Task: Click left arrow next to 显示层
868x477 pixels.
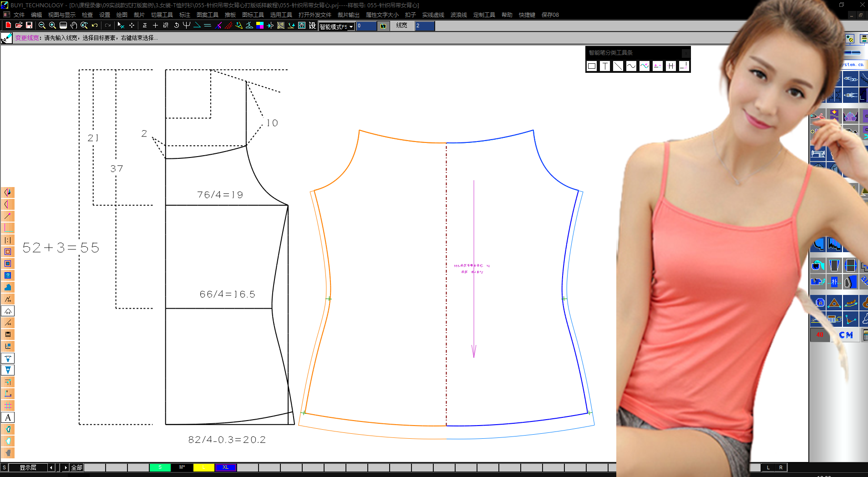Action: [51, 467]
